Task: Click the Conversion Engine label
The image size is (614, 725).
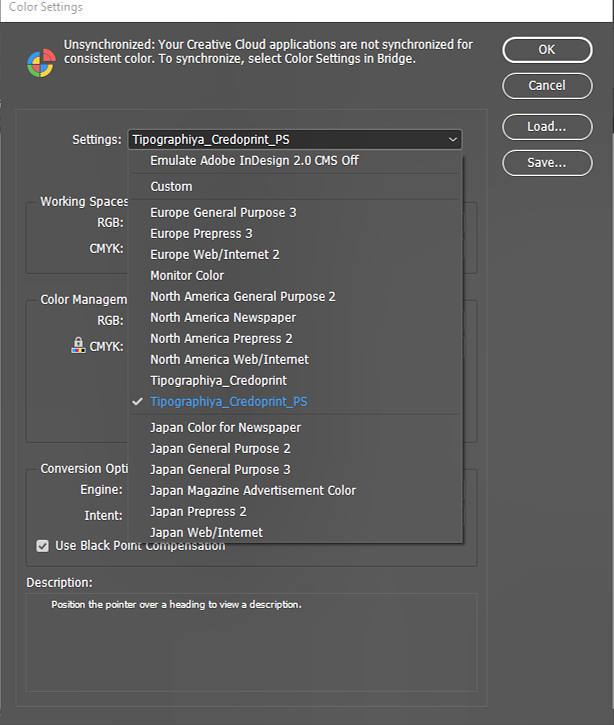Action: (x=101, y=490)
